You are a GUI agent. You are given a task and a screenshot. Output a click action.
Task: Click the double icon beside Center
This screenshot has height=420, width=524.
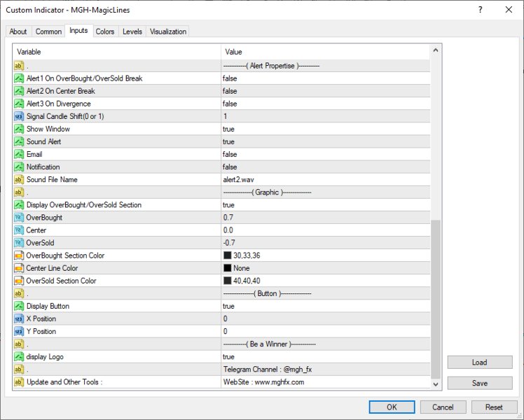coord(19,230)
